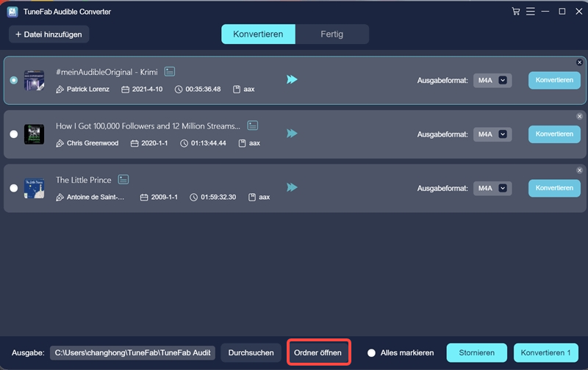
Task: Click author pen icon beside Antoine de Saint-...
Action: [x=60, y=197]
